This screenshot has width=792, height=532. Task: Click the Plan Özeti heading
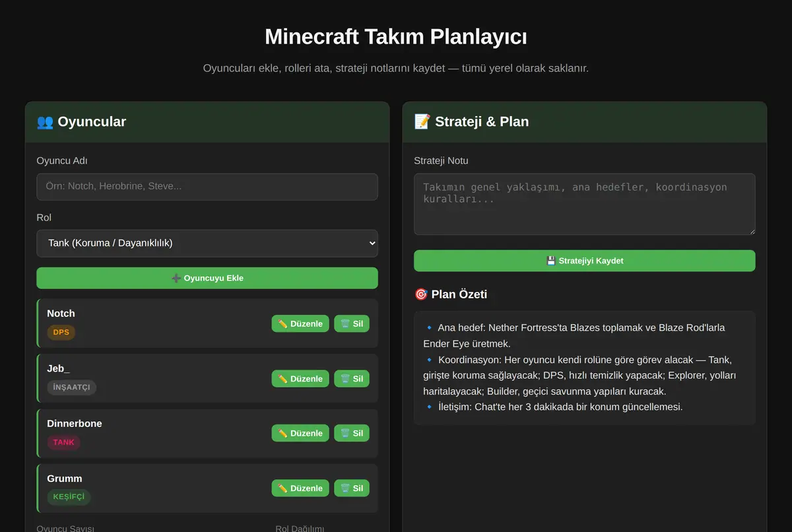(459, 294)
